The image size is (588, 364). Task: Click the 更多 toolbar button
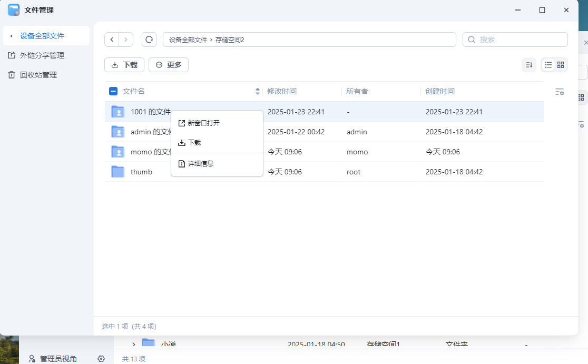pos(169,65)
